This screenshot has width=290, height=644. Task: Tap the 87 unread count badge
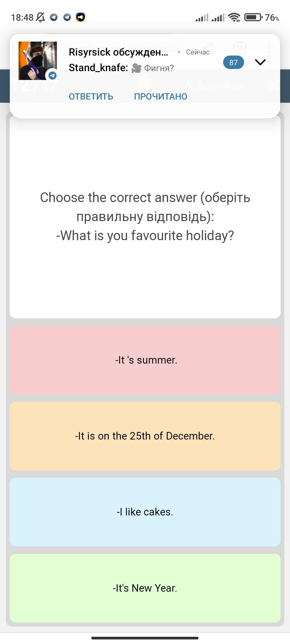pos(233,63)
